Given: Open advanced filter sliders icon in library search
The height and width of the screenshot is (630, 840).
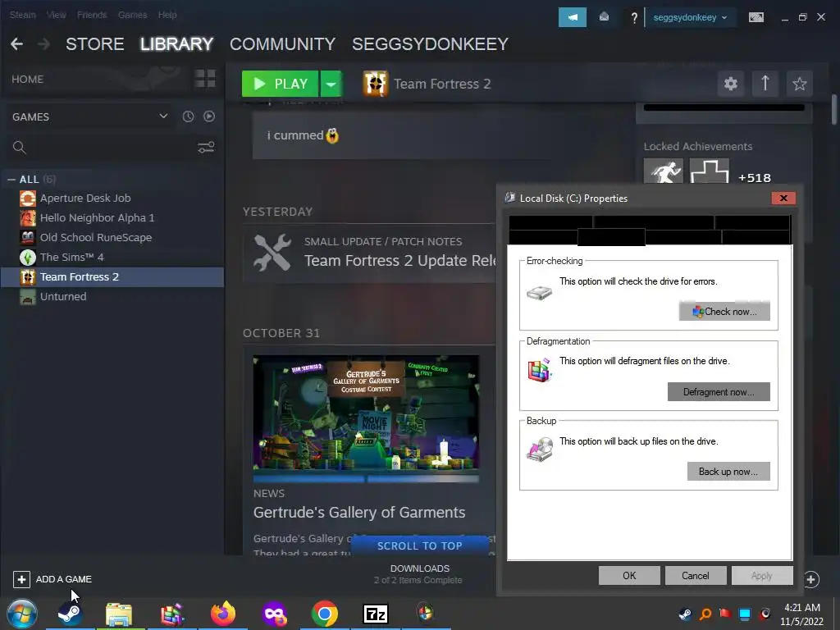Looking at the screenshot, I should click(x=206, y=148).
